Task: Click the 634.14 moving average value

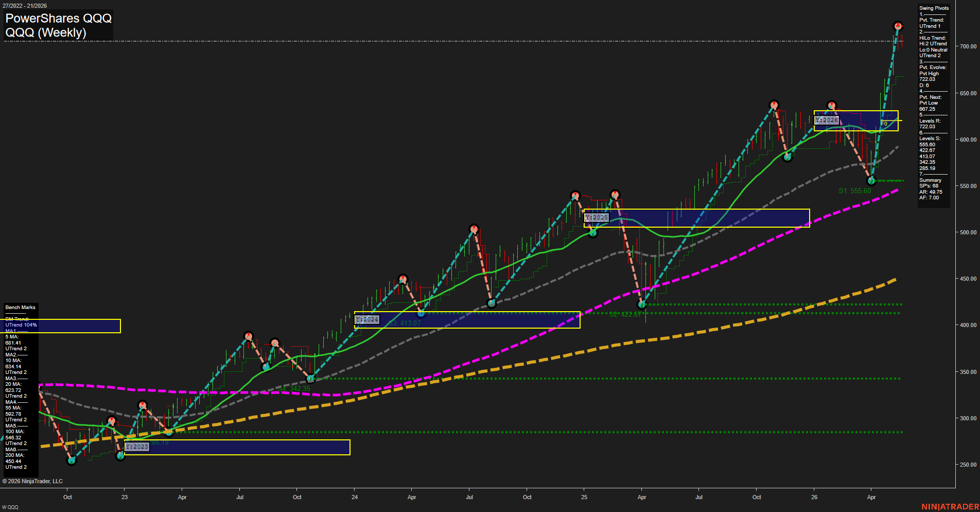Action: click(13, 367)
